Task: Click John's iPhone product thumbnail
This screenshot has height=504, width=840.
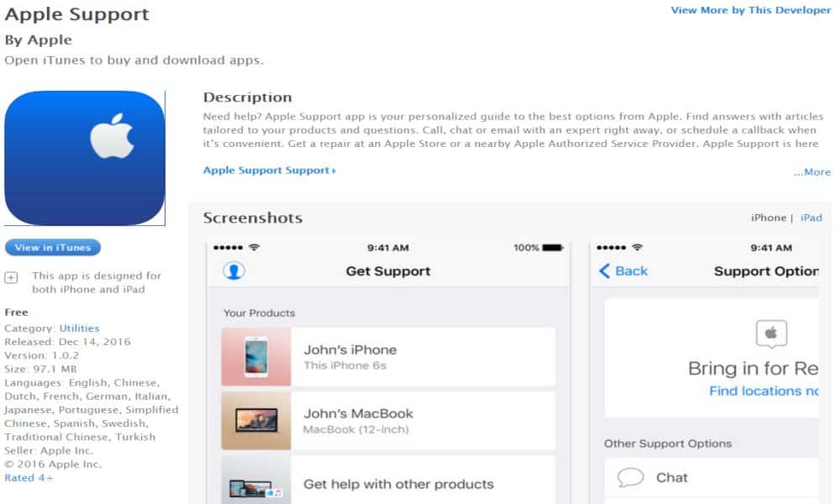Action: 256,357
